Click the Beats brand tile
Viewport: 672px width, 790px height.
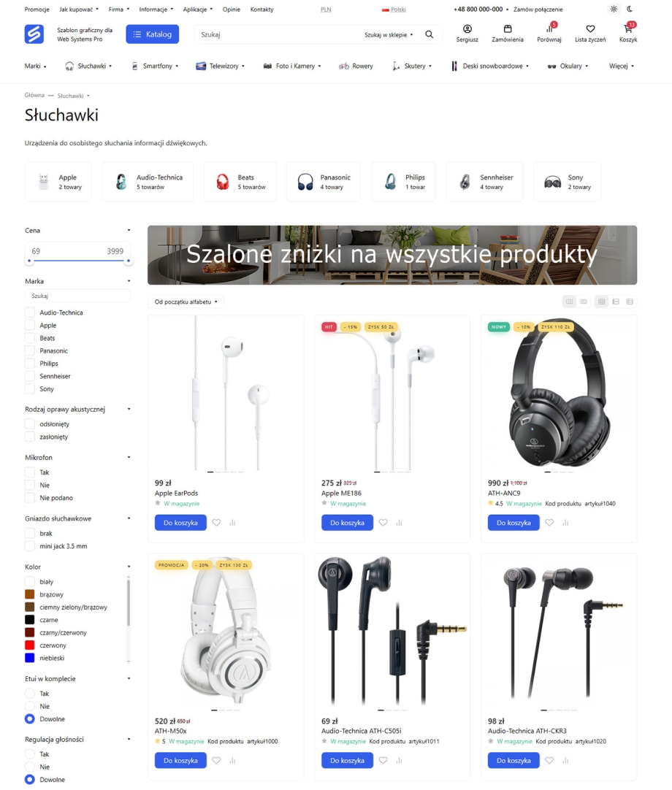point(240,182)
